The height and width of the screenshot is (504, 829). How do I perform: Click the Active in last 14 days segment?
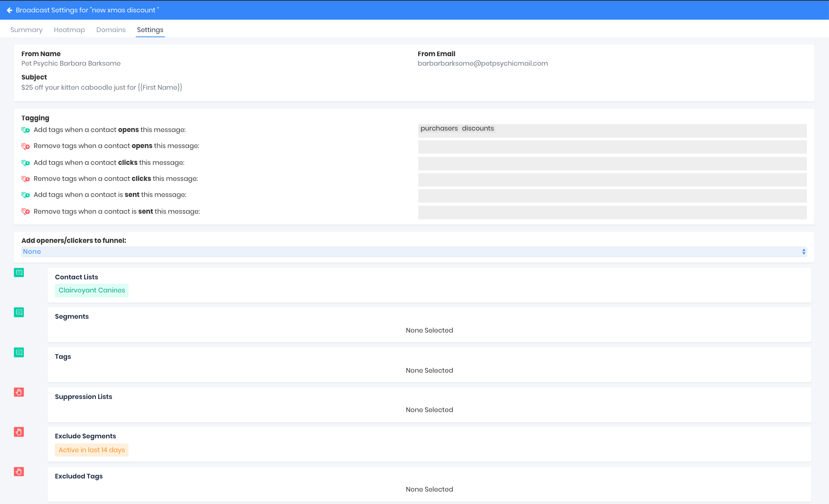click(92, 450)
